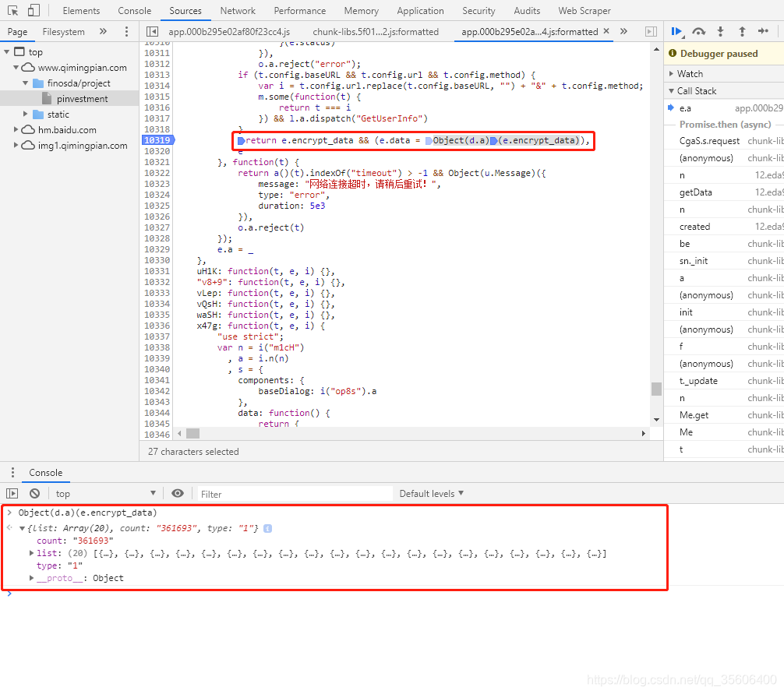Select created call stack frame
784x694 pixels.
pyautogui.click(x=724, y=227)
